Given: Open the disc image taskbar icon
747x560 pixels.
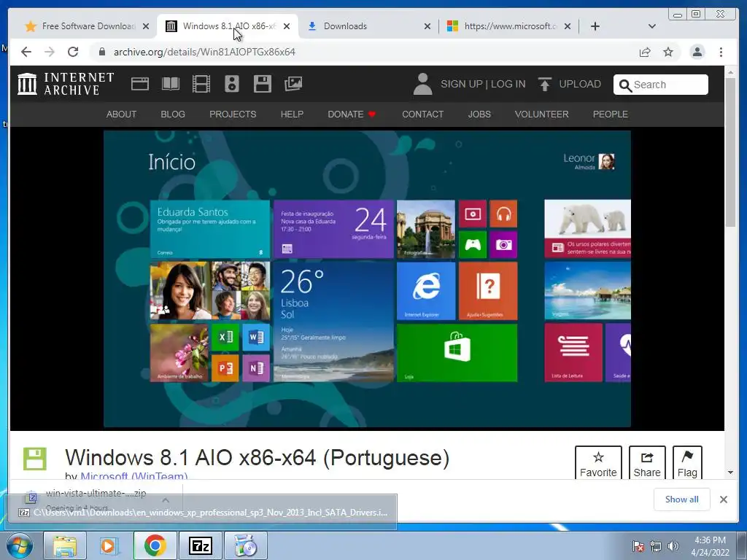Looking at the screenshot, I should coord(245,545).
